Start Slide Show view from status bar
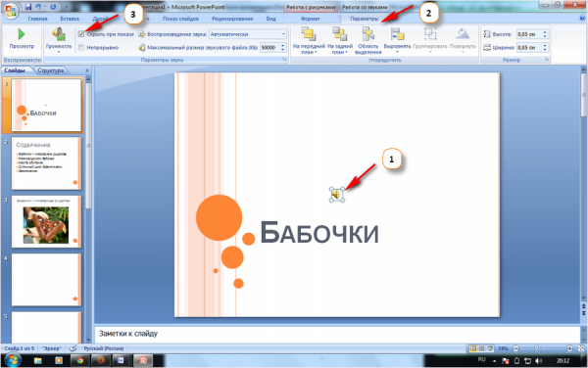588x368 pixels. click(x=490, y=348)
